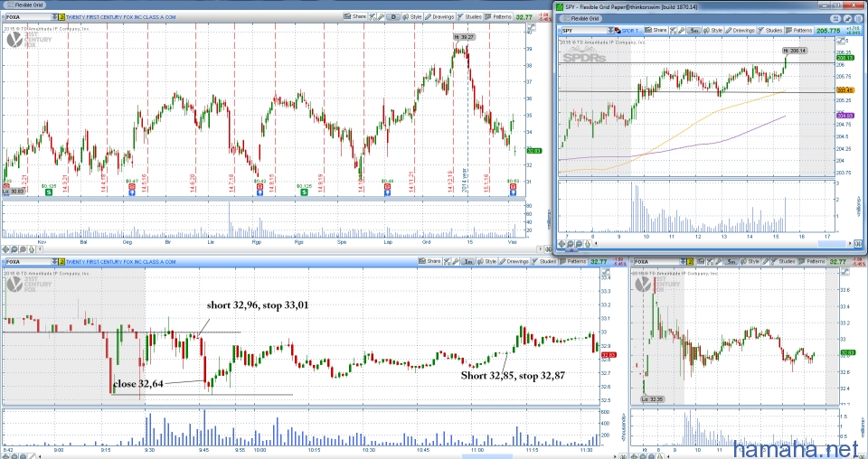Open the Flexible Grid menu in main window
The height and width of the screenshot is (459, 868).
24,5
